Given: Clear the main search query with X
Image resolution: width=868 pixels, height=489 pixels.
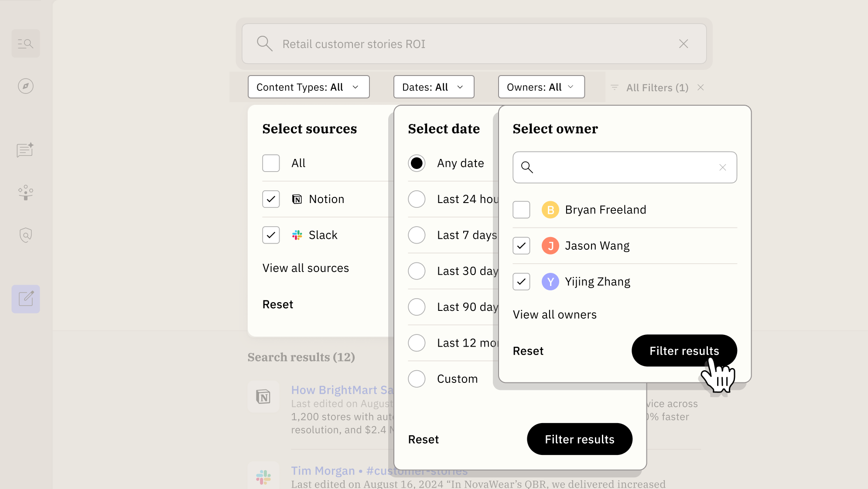Looking at the screenshot, I should 683,44.
